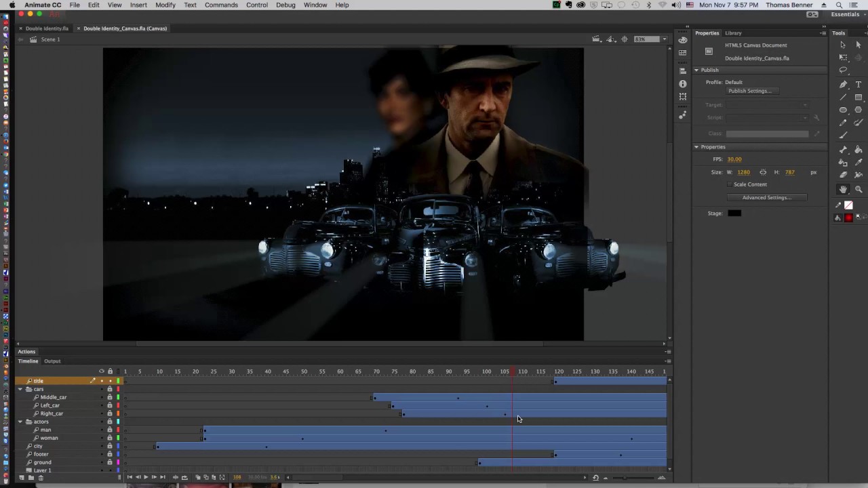Switch to the Library tab
Image resolution: width=868 pixels, height=488 pixels.
(x=733, y=33)
